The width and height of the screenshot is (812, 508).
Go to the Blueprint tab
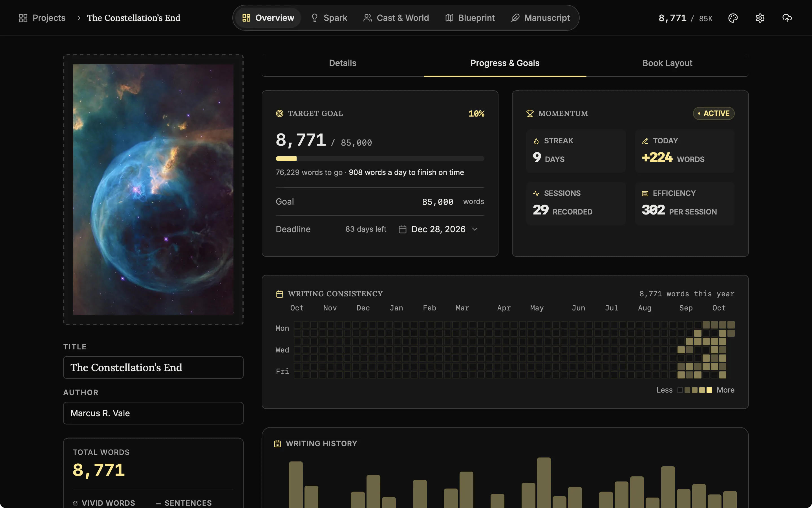click(470, 18)
